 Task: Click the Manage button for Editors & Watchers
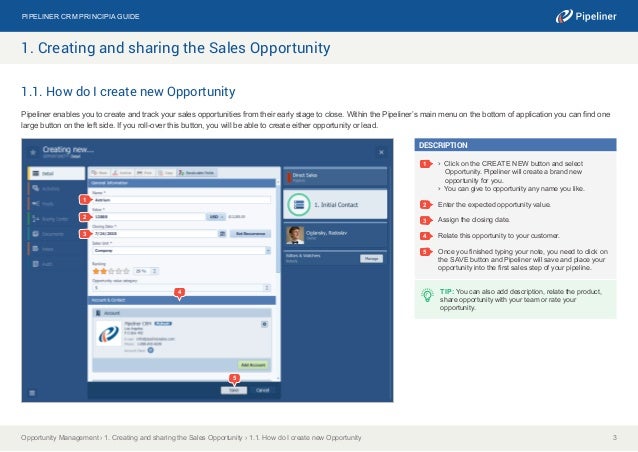[371, 258]
